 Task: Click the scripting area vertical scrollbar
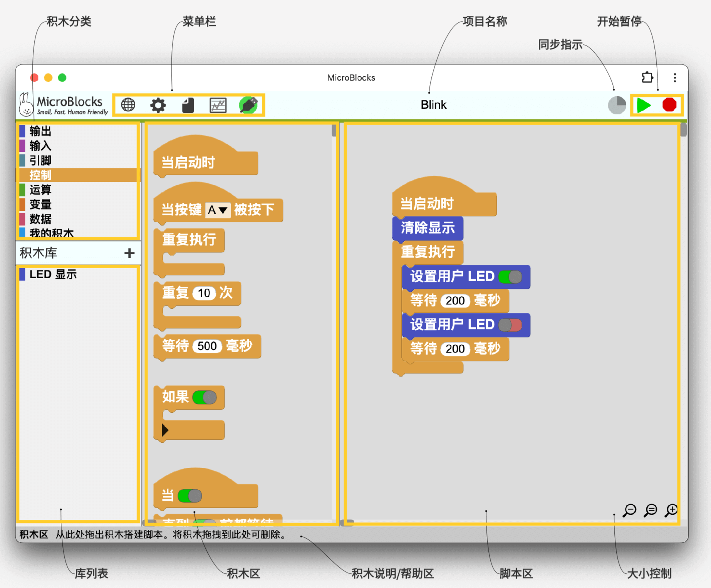coord(683,129)
